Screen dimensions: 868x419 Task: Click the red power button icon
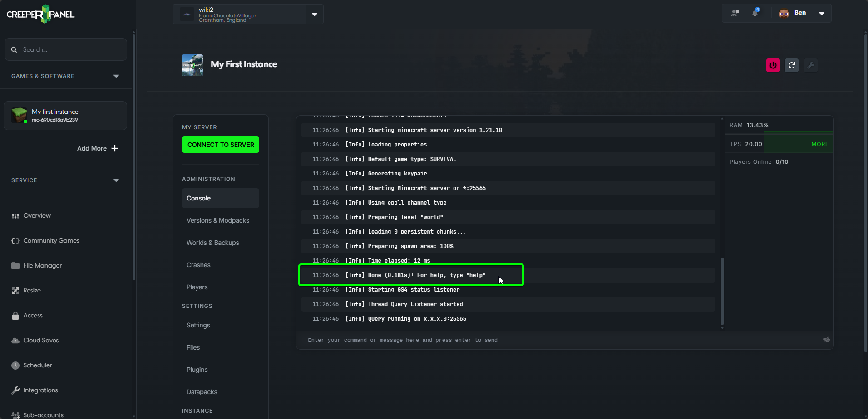[773, 65]
